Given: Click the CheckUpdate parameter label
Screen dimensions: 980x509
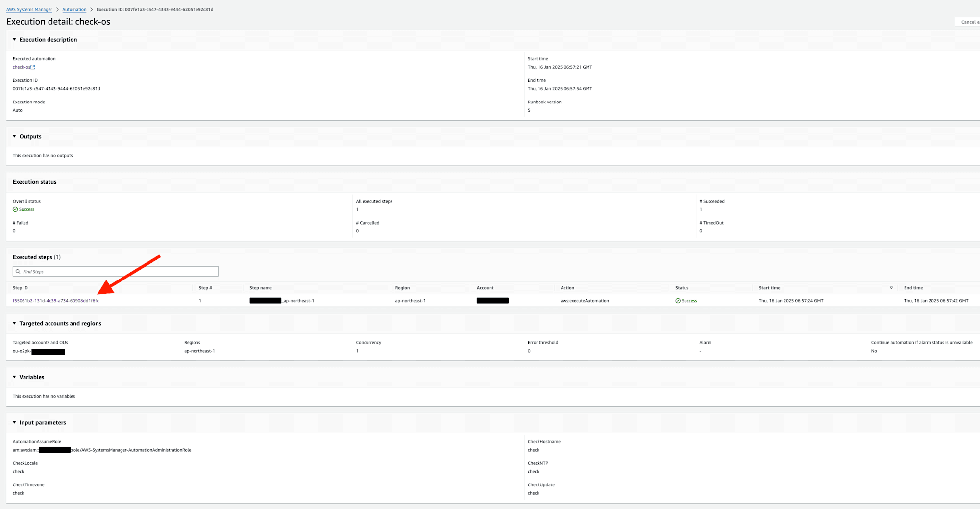Looking at the screenshot, I should tap(541, 485).
